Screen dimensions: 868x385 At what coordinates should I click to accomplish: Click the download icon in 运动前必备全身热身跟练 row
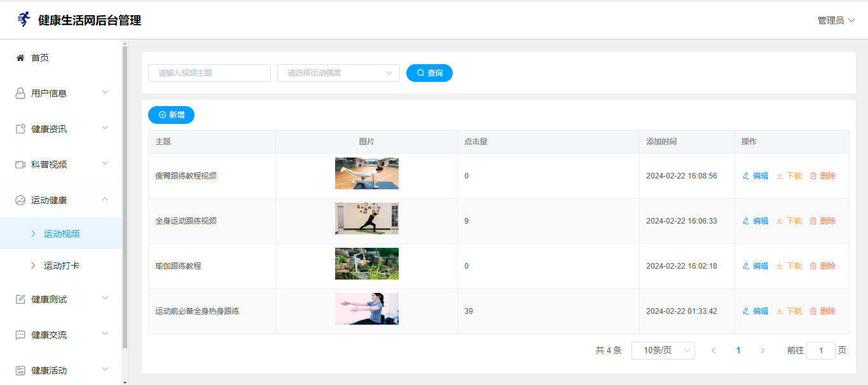tap(780, 311)
